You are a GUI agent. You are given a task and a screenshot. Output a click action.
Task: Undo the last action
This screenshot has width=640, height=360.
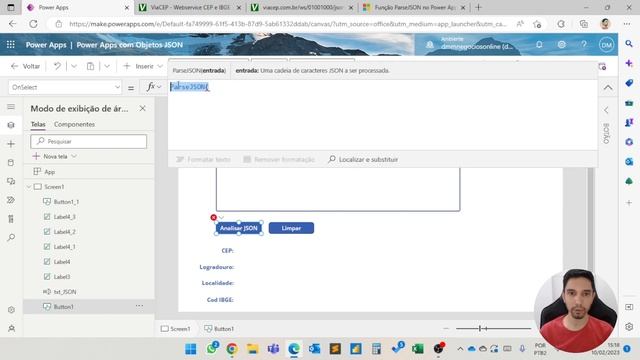pyautogui.click(x=57, y=66)
